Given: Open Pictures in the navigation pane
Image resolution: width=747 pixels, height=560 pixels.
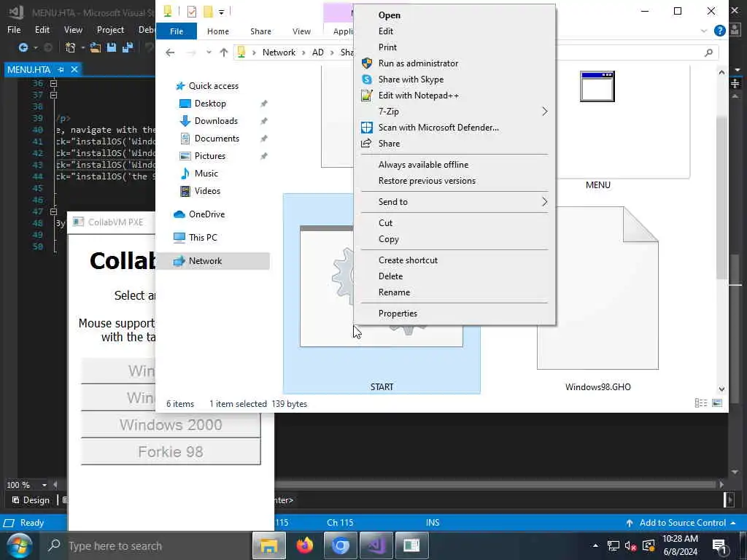Looking at the screenshot, I should click(209, 156).
